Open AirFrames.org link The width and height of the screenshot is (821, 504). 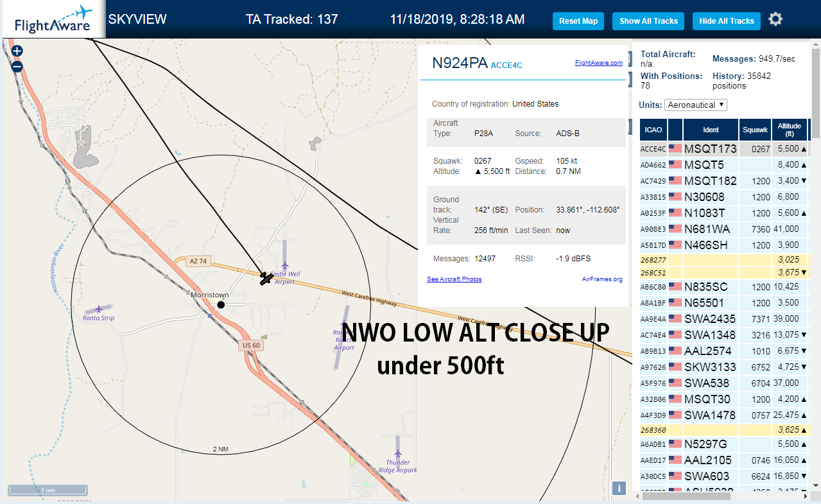(602, 279)
